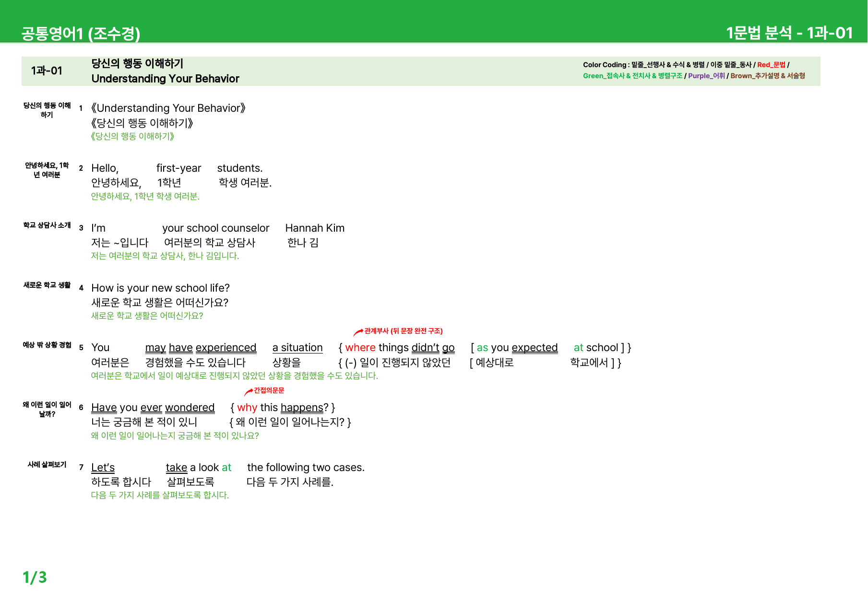
Task: Click the header title 공통영어1 (조수경)
Action: (81, 33)
